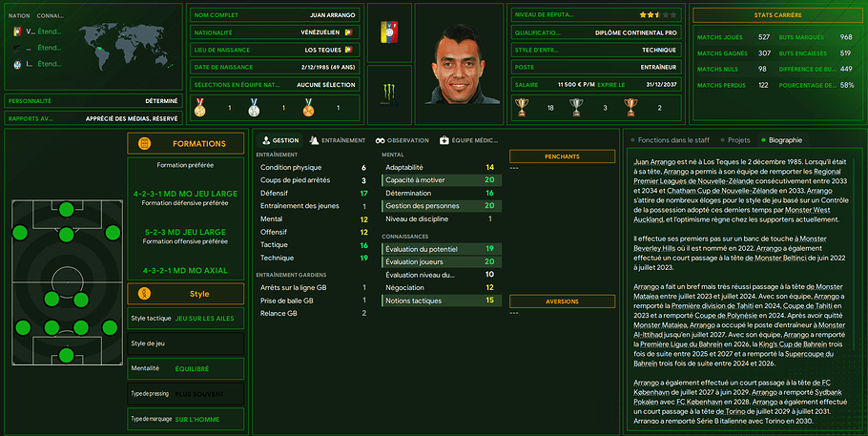868x436 pixels.
Task: Select the Projets radio option
Action: [735, 140]
